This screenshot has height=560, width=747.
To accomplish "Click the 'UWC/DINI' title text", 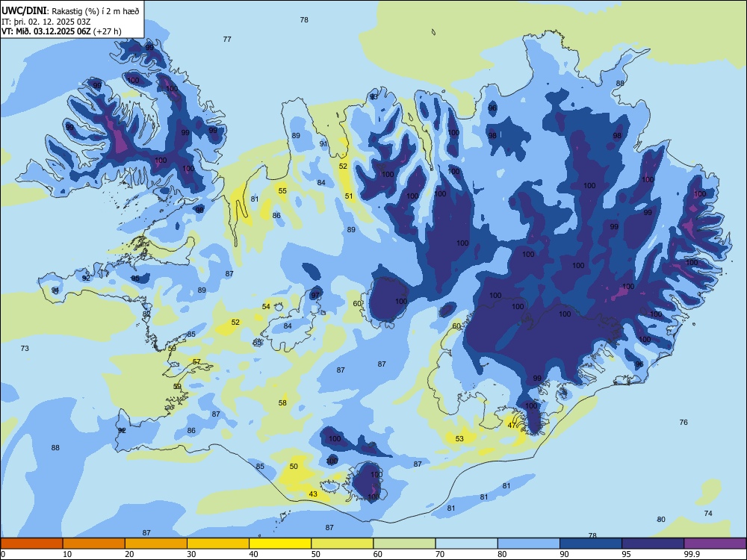I will pyautogui.click(x=24, y=11).
